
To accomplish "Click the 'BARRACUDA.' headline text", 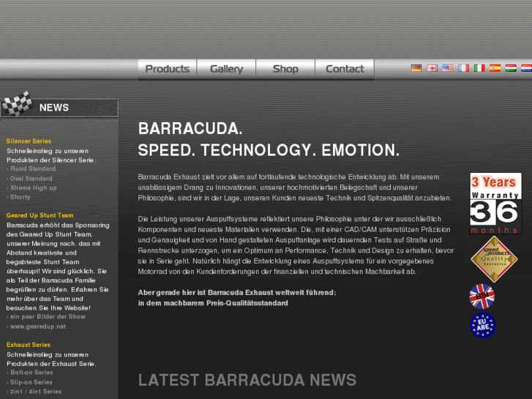I will pos(190,129).
